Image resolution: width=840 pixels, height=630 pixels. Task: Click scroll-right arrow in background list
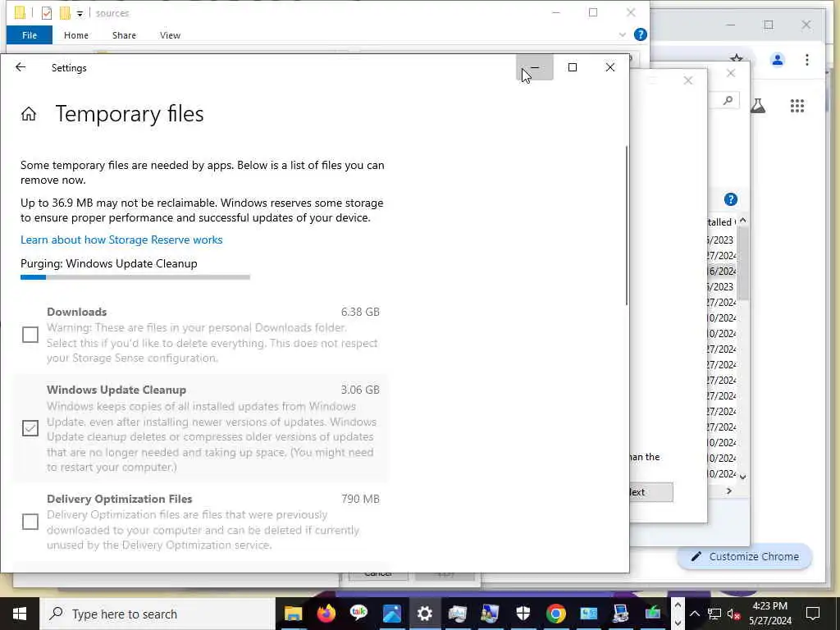pyautogui.click(x=729, y=491)
